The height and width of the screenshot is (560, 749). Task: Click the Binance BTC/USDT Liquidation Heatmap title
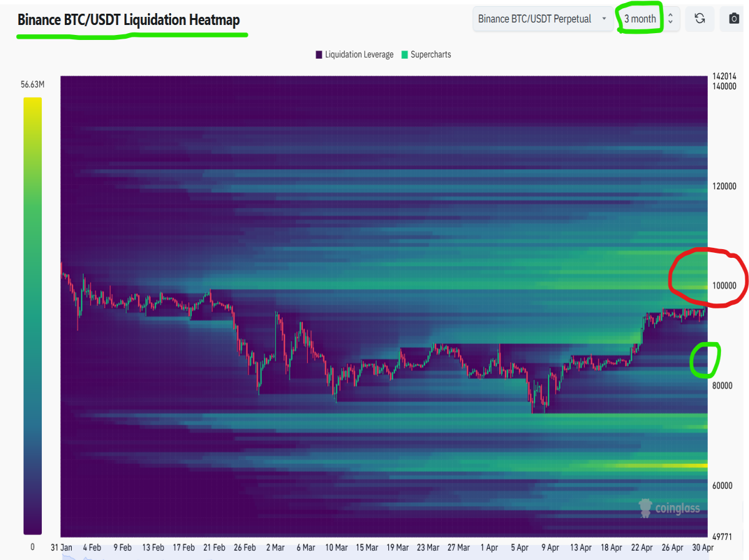(x=129, y=20)
